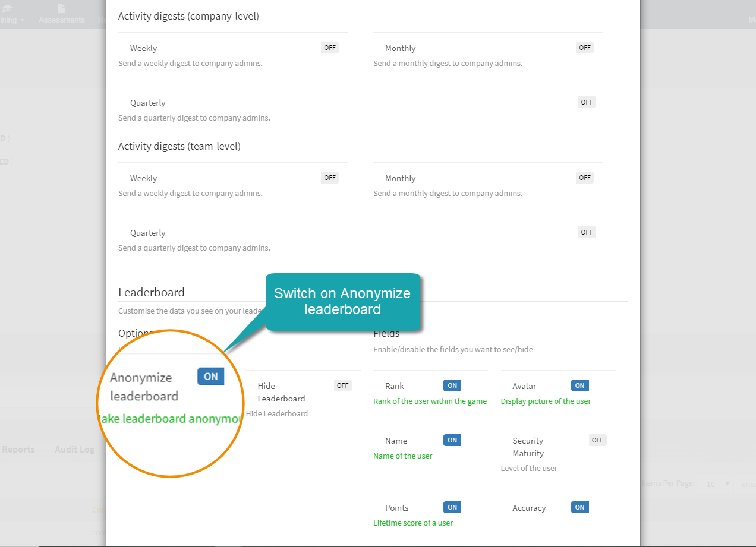
Task: Open the Items Per Page dropdown
Action: coord(716,484)
